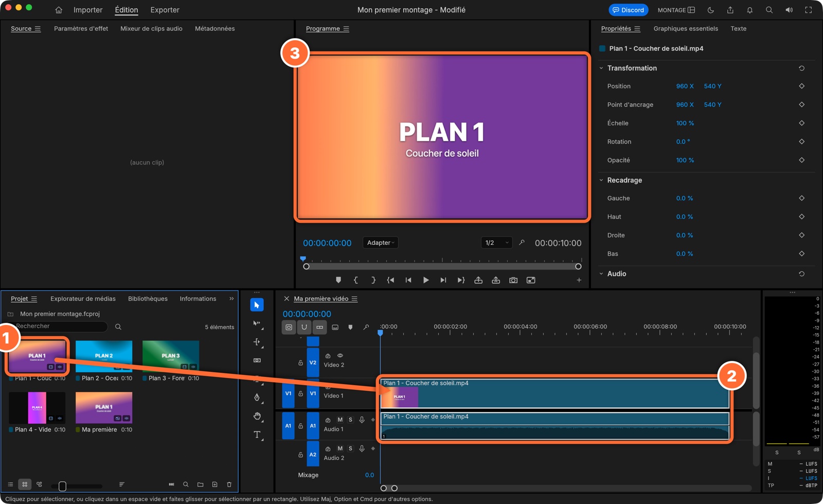Solo the Audio 1 track

point(350,420)
